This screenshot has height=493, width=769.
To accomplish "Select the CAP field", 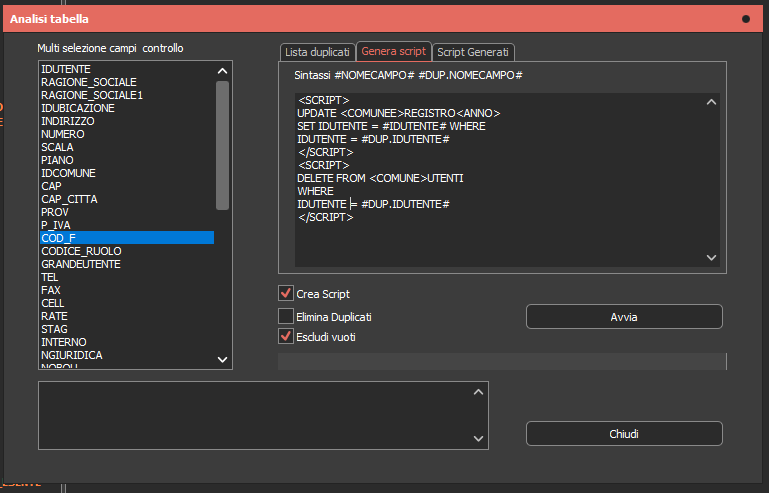I will pos(127,186).
